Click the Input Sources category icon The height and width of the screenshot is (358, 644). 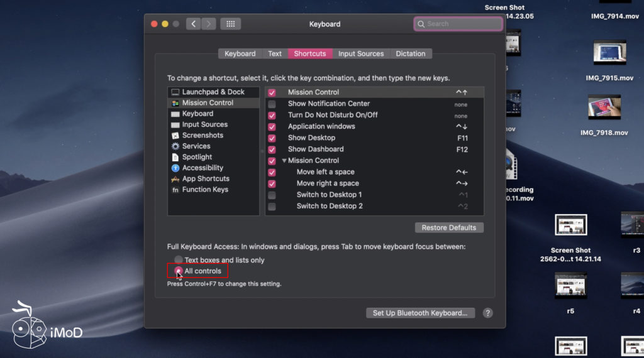[175, 124]
